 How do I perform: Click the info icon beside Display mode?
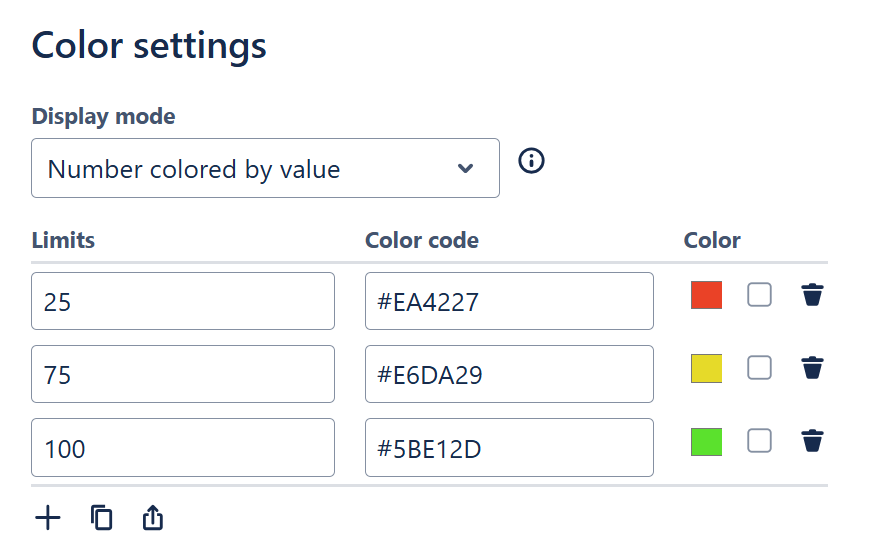click(532, 160)
